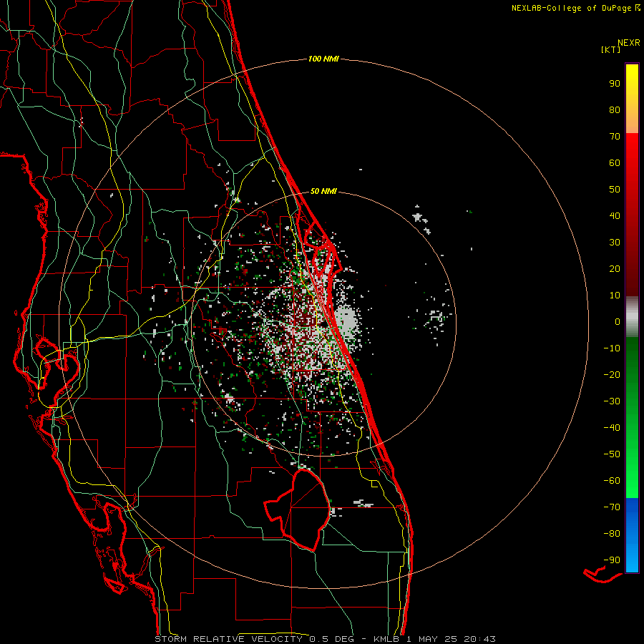Click the 100 NMI range ring label

pyautogui.click(x=323, y=59)
